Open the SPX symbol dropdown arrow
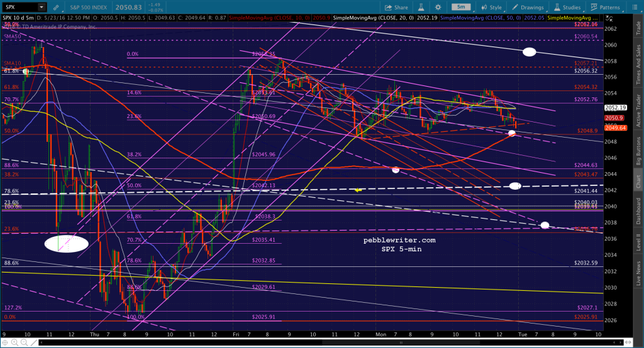644x348 pixels. click(42, 7)
